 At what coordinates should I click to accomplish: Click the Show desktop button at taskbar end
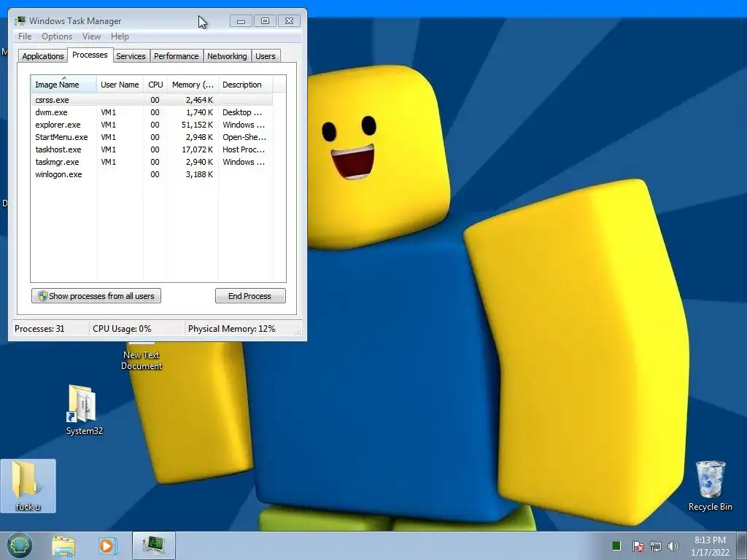pos(742,545)
